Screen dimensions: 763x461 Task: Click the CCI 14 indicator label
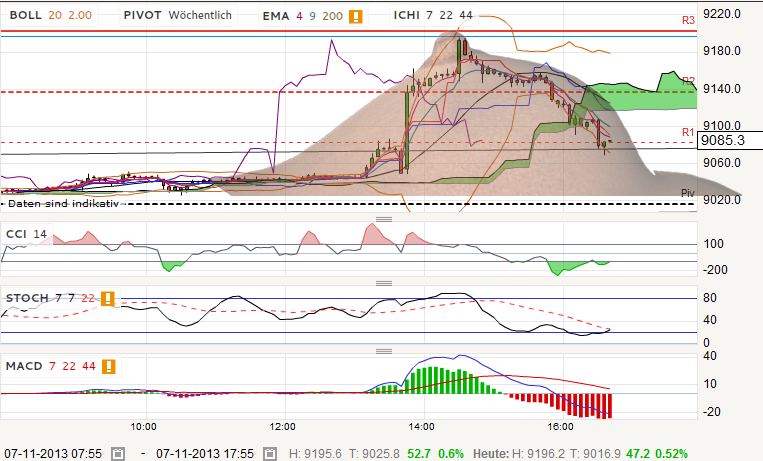[26, 234]
